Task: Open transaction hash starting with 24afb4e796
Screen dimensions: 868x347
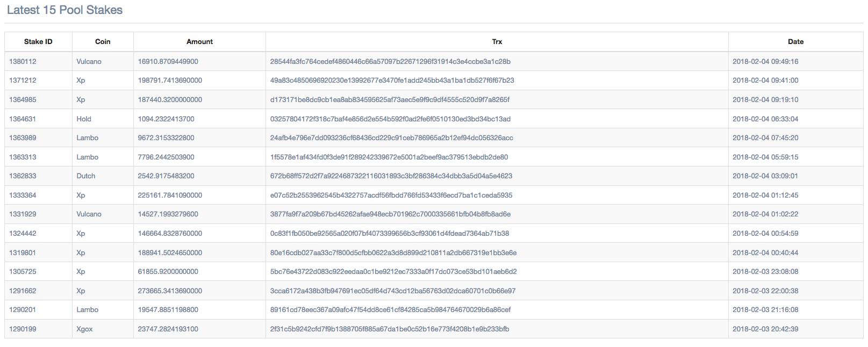Action: (x=391, y=138)
